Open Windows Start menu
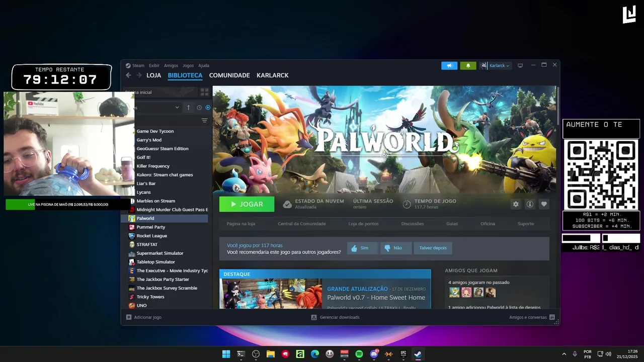644x362 pixels. pyautogui.click(x=226, y=354)
